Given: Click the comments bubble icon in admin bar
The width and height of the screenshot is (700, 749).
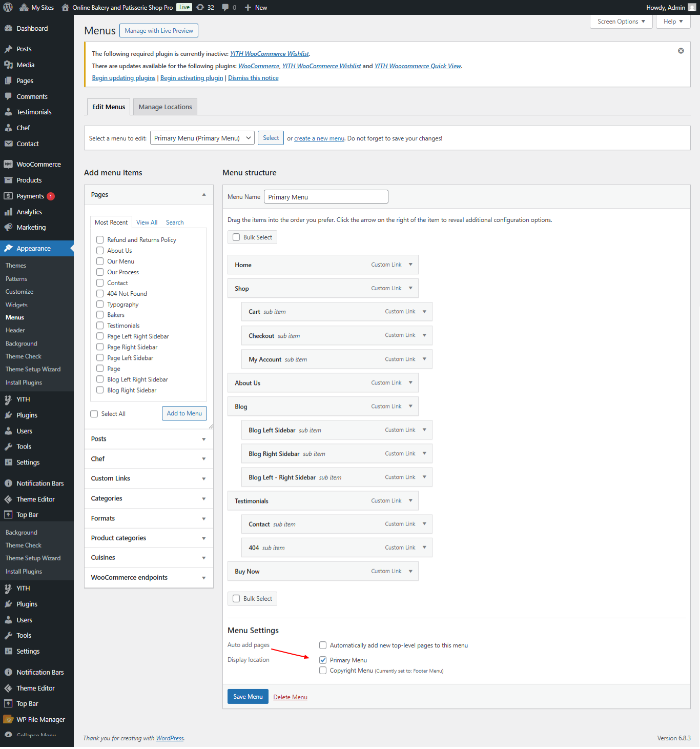Looking at the screenshot, I should [225, 7].
